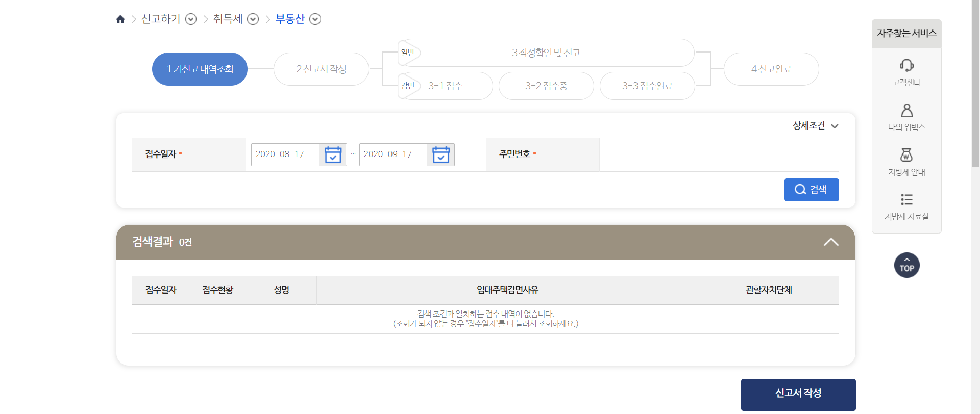The width and height of the screenshot is (980, 414).
Task: Expand the 부동산 breadcrumb dropdown arrow
Action: tap(315, 19)
